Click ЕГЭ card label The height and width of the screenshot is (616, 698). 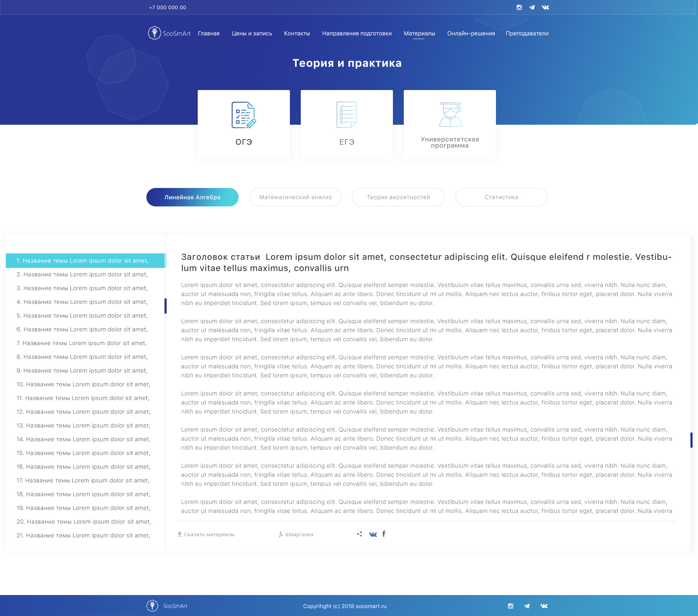pyautogui.click(x=347, y=142)
